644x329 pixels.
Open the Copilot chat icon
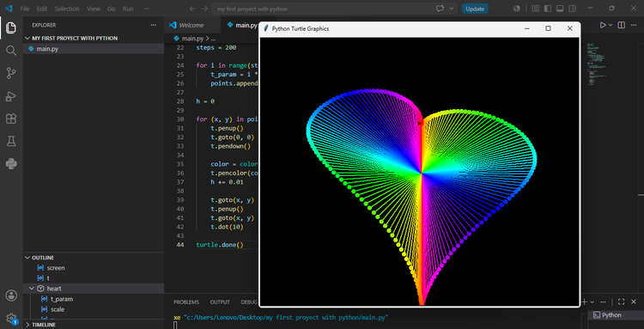tap(440, 9)
